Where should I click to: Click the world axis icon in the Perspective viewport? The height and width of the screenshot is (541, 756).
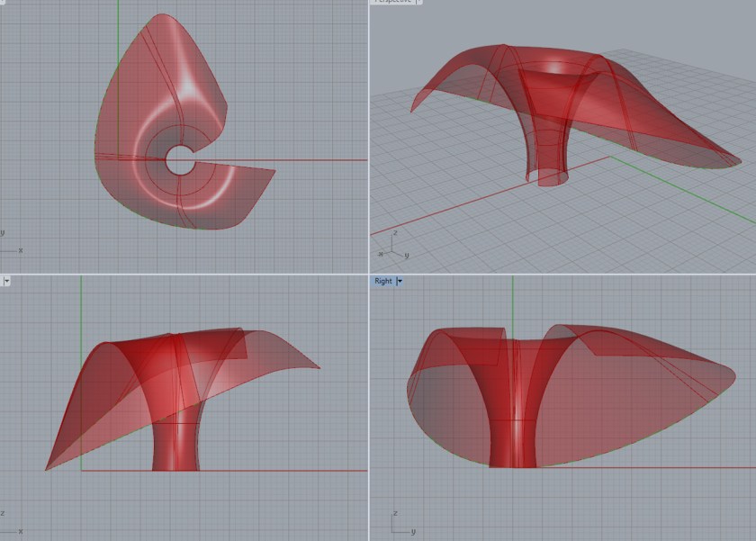coord(392,248)
